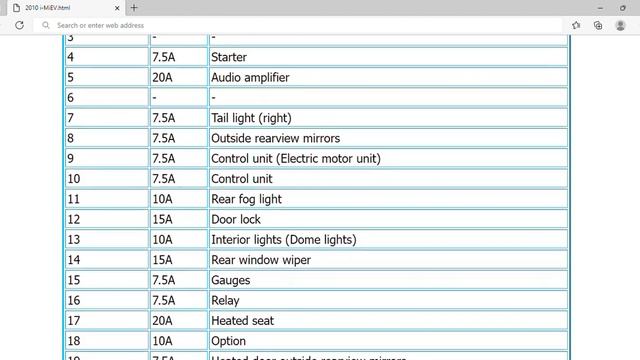Click the fuse number 16 cell

[107, 300]
